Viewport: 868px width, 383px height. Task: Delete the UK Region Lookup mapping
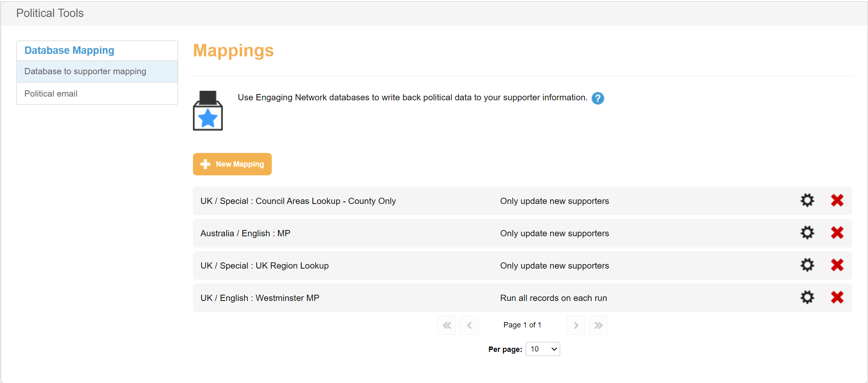[837, 265]
